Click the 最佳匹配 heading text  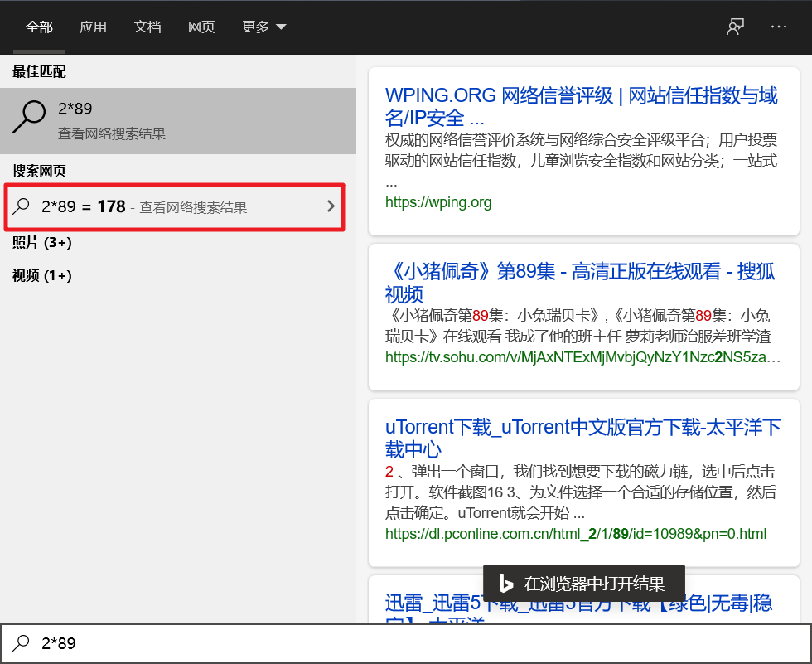pos(40,71)
